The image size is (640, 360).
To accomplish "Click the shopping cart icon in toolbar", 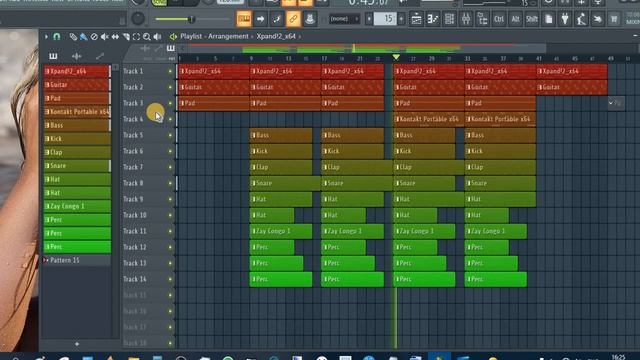I will (614, 19).
